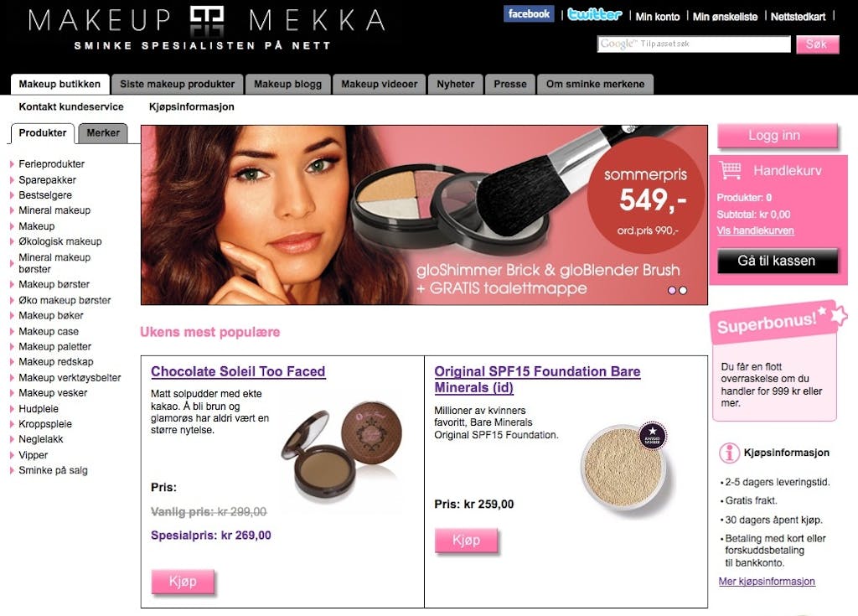Click the Superbonus star badge

pyautogui.click(x=838, y=315)
